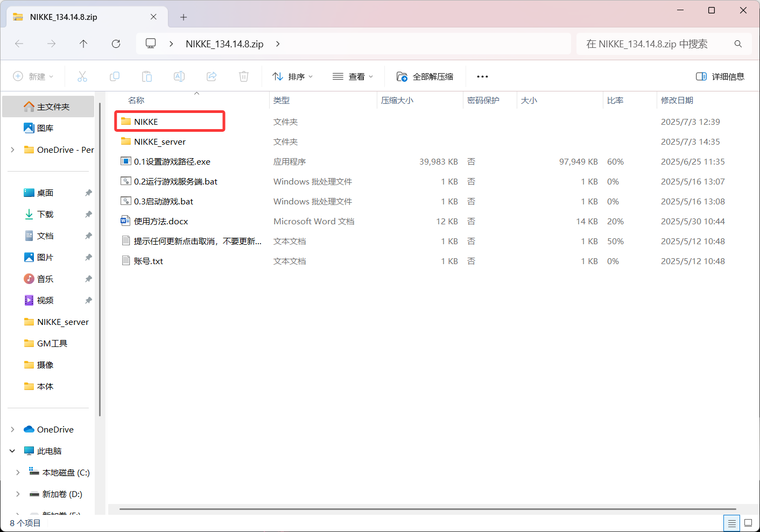
Task: Click the Rename icon in toolbar
Action: (179, 76)
